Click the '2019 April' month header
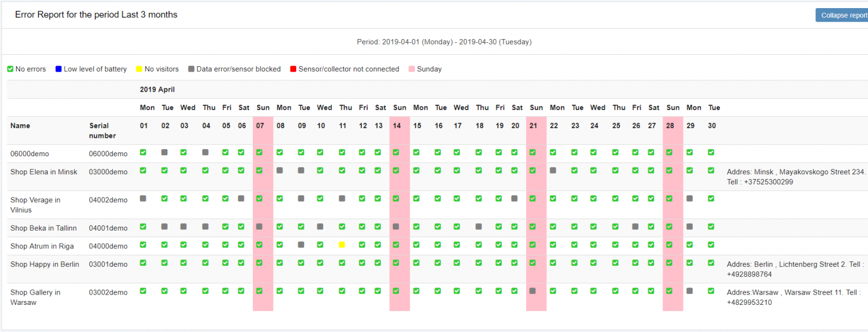Viewport: 868px width, 332px height. 157,90
